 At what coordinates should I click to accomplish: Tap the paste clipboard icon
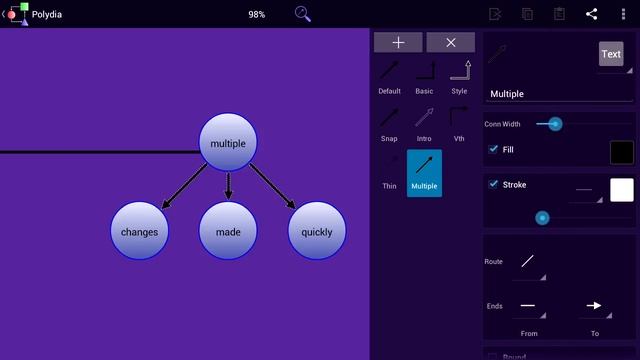(x=559, y=14)
